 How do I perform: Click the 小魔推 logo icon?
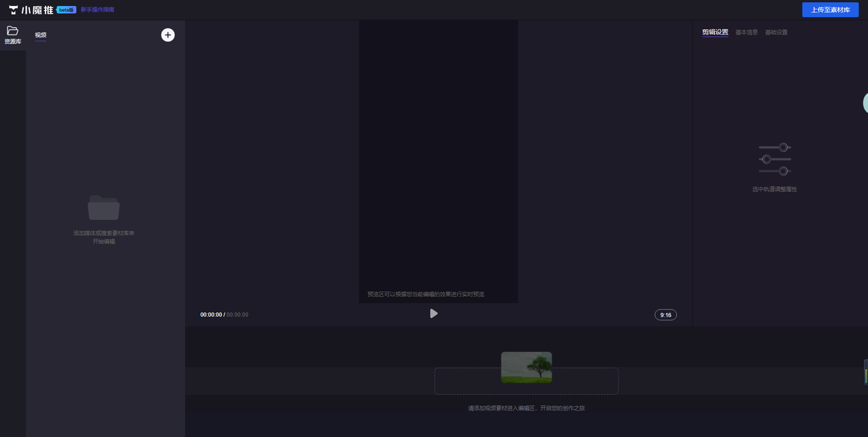pyautogui.click(x=13, y=10)
